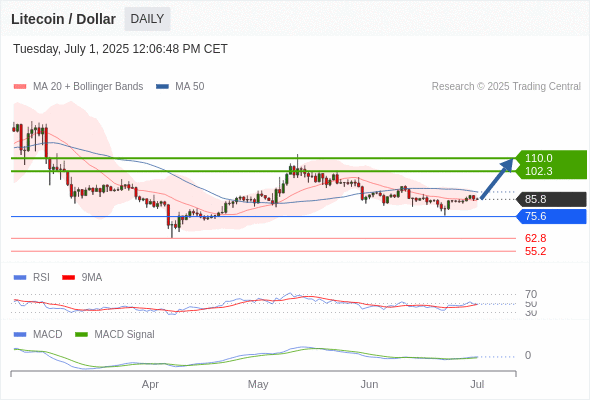Screen dimensions: 590x400
Task: Click the 9MA red legend swatch
Action: [x=68, y=278]
